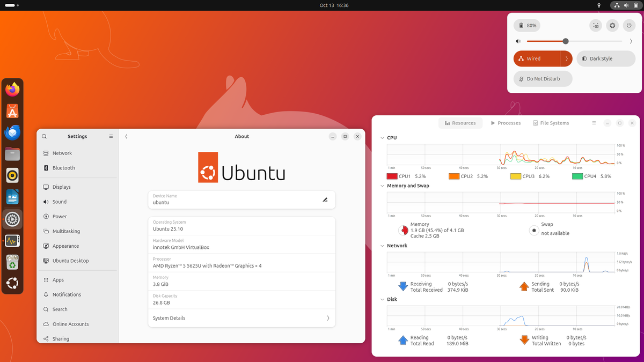644x362 pixels.
Task: Enable Do Not Disturb
Action: point(543,78)
